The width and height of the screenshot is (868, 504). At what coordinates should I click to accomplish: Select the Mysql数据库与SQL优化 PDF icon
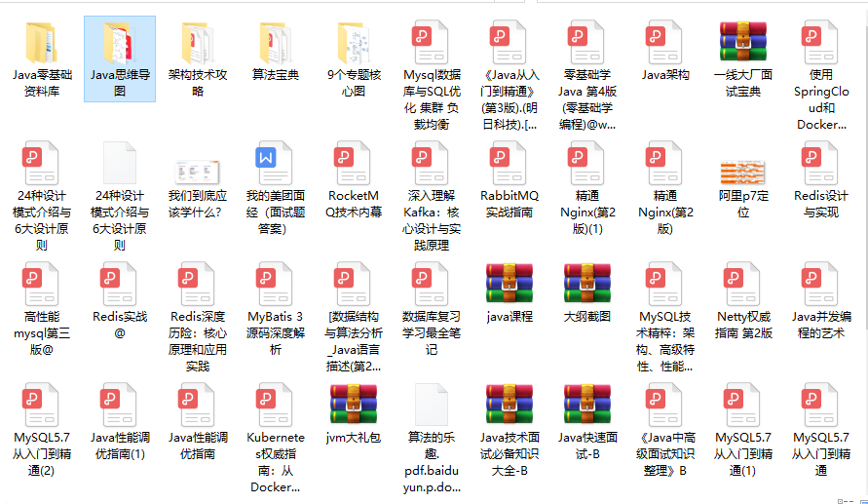pos(431,42)
